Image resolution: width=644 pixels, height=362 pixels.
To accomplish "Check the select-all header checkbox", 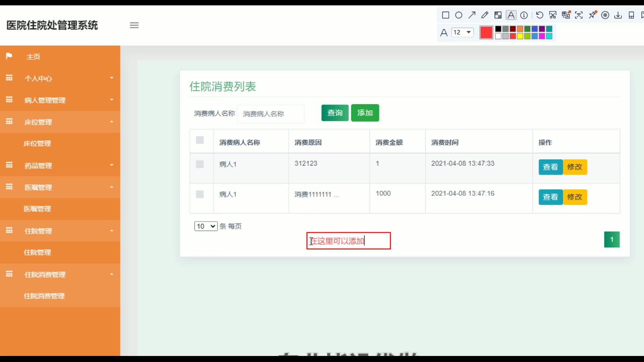I will [x=200, y=140].
